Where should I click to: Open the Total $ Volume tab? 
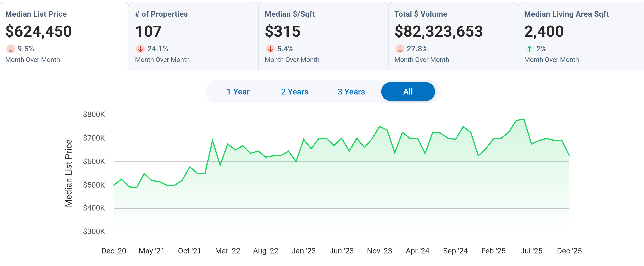421,14
